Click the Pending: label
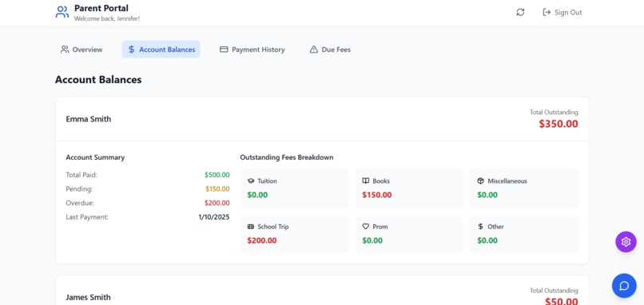The width and height of the screenshot is (644, 305). (79, 189)
